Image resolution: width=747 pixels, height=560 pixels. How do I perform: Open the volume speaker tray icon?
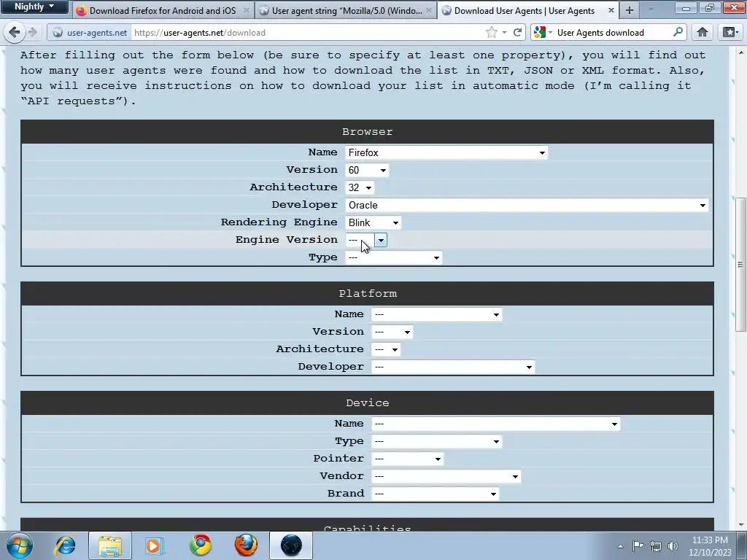(x=673, y=546)
